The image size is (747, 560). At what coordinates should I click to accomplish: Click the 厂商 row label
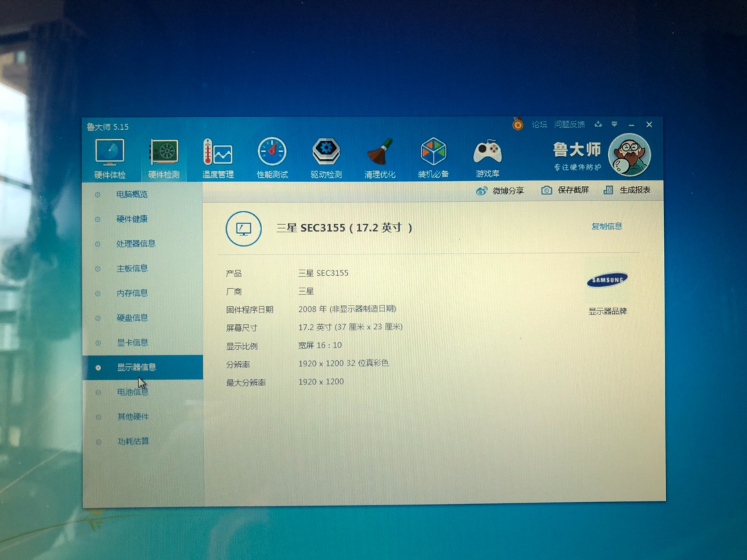[234, 292]
